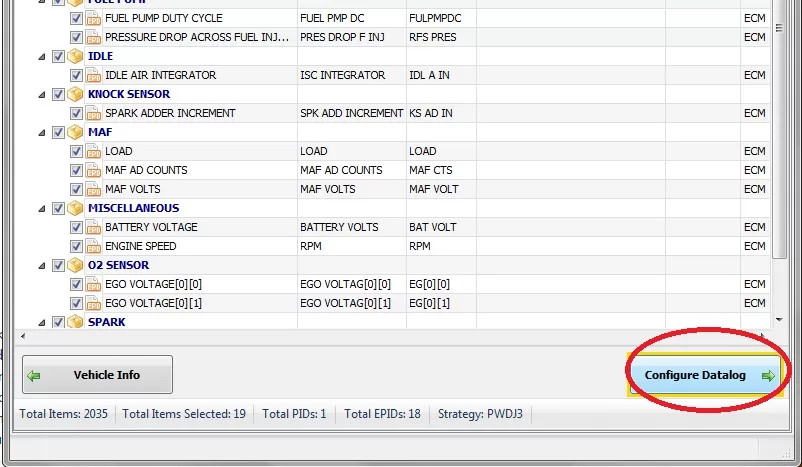Viewport: 802px width, 467px height.
Task: Click the BATTERY VOLTS cell
Action: point(339,227)
